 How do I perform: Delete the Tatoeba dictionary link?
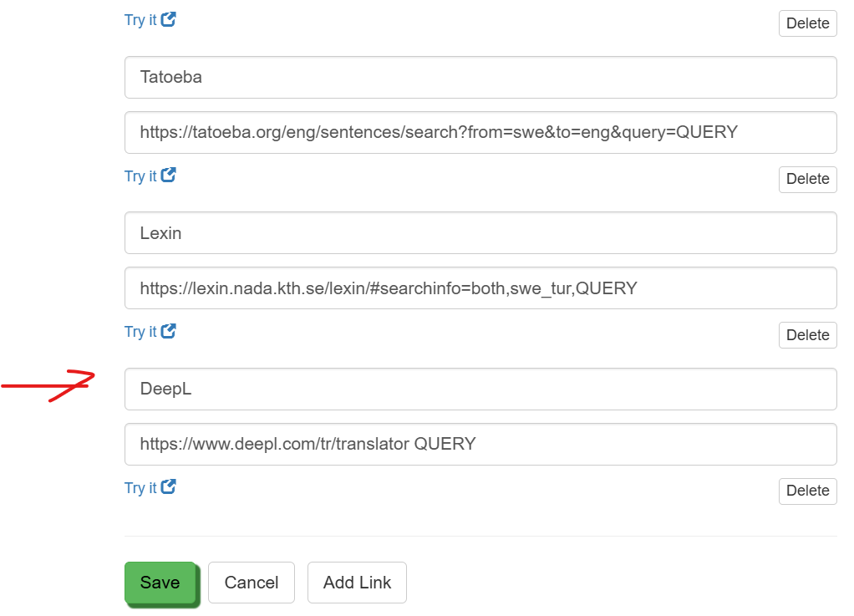[807, 179]
